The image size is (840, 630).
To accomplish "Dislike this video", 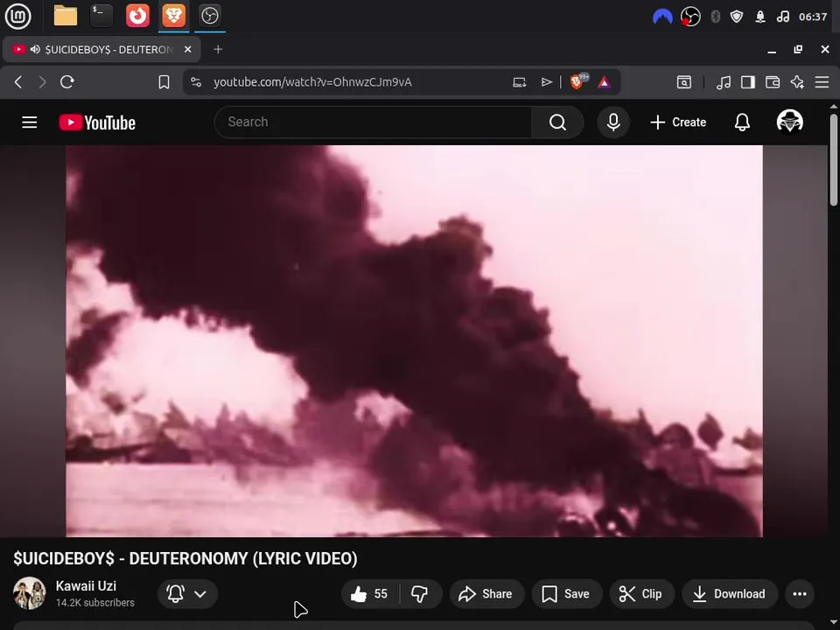I will pos(420,593).
